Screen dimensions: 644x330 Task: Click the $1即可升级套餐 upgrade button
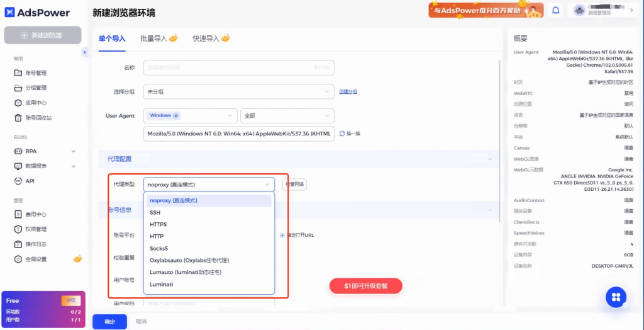(x=365, y=286)
